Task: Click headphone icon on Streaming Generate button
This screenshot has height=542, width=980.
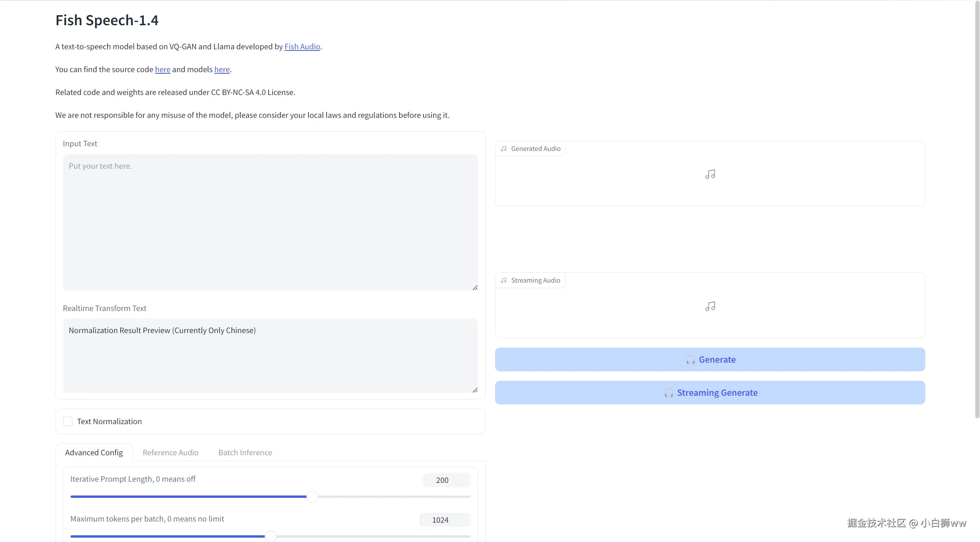Action: 668,393
